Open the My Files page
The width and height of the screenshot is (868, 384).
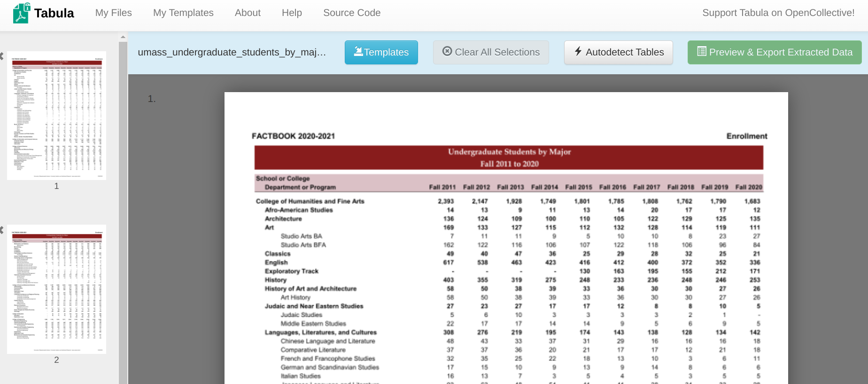point(113,13)
